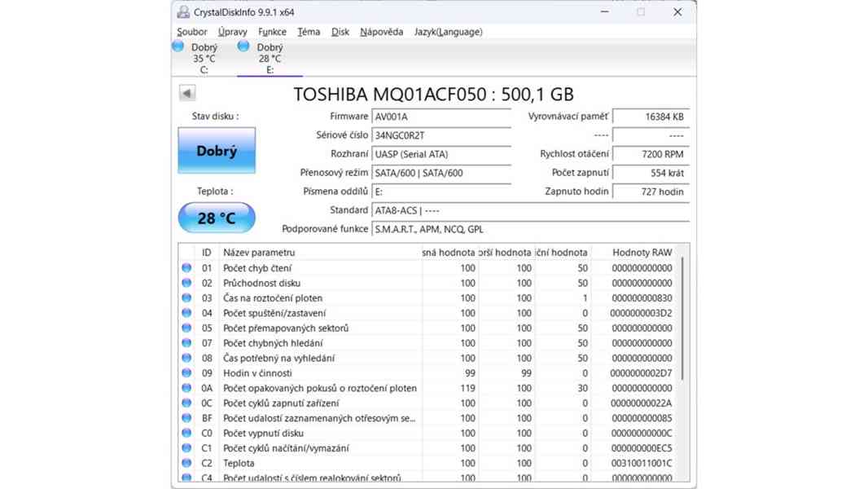
Task: Click the serial number field 34NGC0R2T
Action: pyautogui.click(x=441, y=135)
